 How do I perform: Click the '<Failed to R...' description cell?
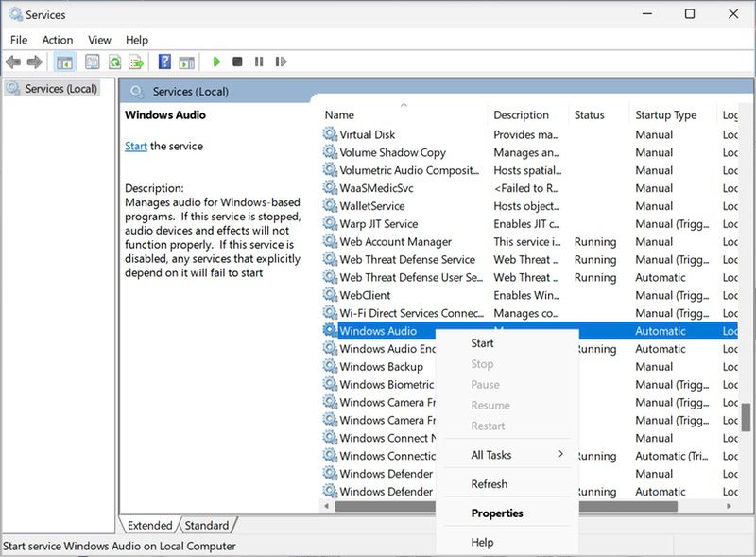(526, 188)
